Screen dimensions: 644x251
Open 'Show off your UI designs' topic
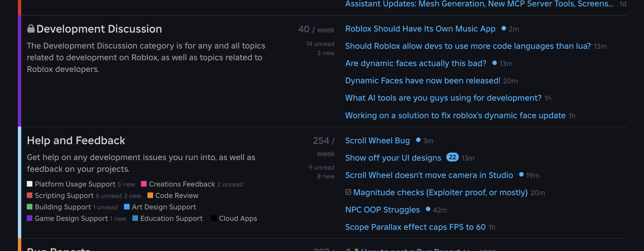[x=393, y=158]
